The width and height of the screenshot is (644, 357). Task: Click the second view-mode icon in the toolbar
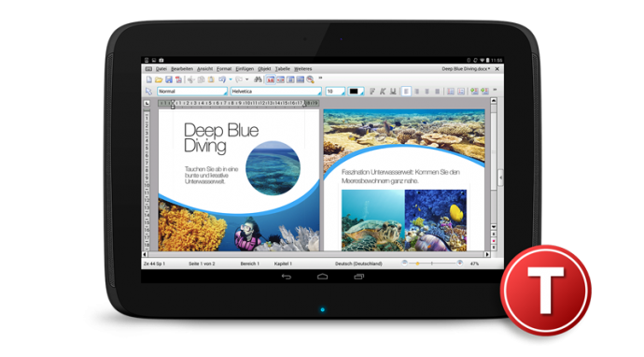(x=280, y=79)
